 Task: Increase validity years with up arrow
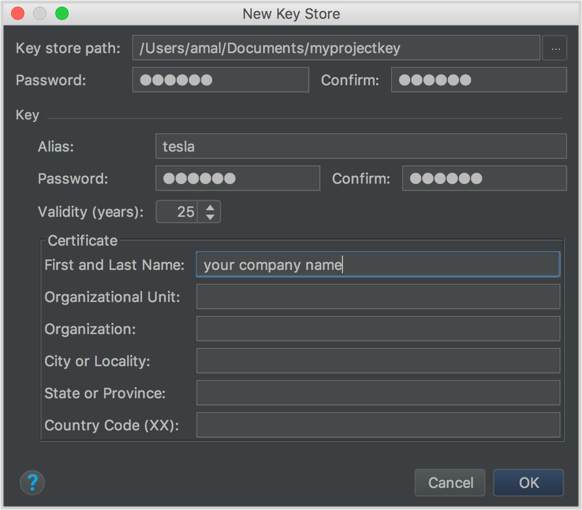(x=210, y=207)
